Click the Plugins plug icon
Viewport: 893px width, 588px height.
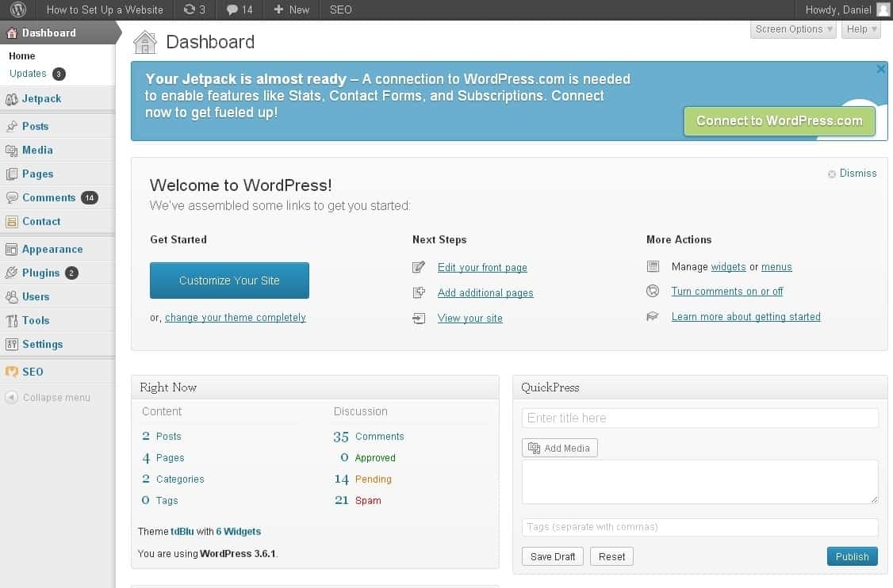11,273
